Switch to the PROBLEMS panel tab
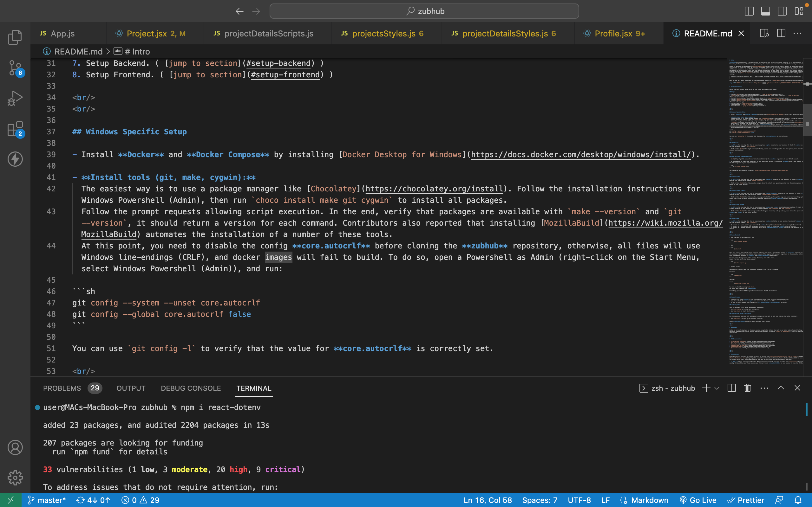812x507 pixels. tap(62, 388)
